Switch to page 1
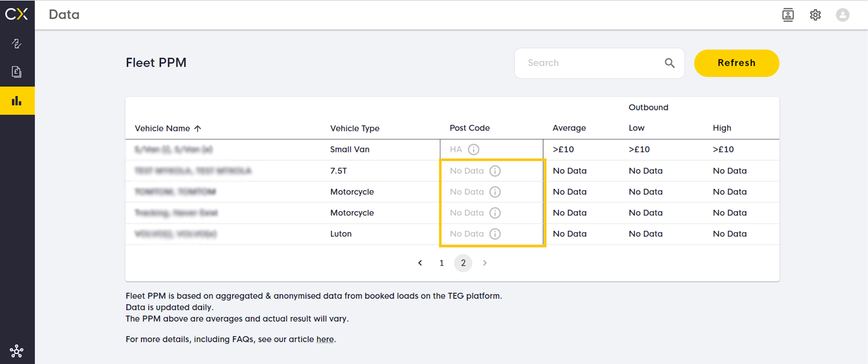Screen dimensions: 868x364 tap(441, 263)
